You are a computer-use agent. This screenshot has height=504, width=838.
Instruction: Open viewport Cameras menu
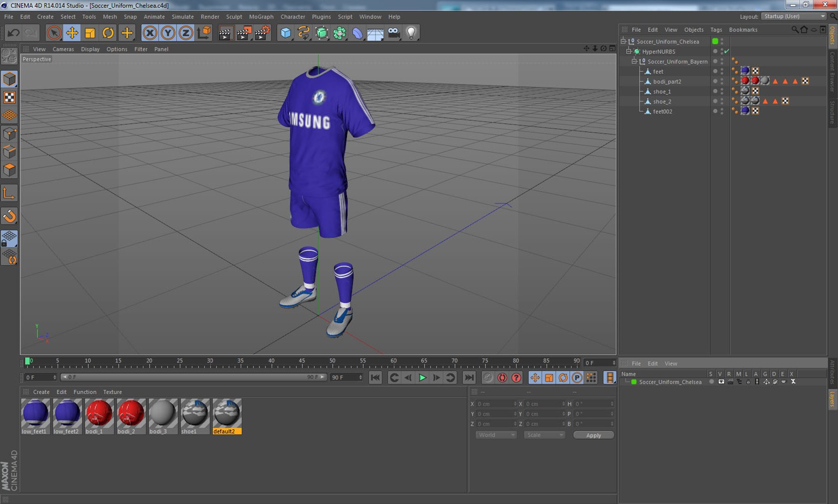[x=63, y=49]
